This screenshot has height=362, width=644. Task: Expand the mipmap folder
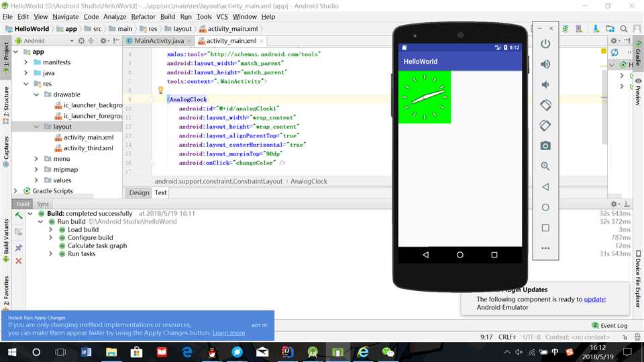36,169
